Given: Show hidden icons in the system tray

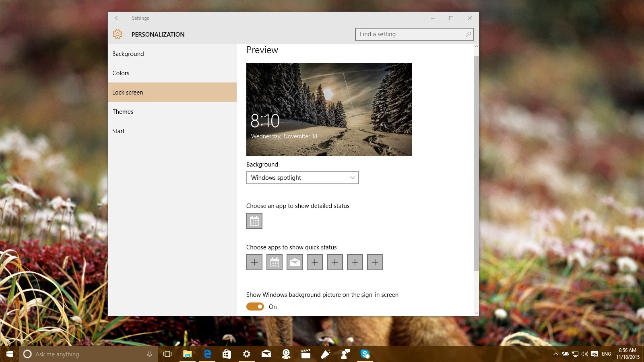Looking at the screenshot, I should pyautogui.click(x=555, y=354).
